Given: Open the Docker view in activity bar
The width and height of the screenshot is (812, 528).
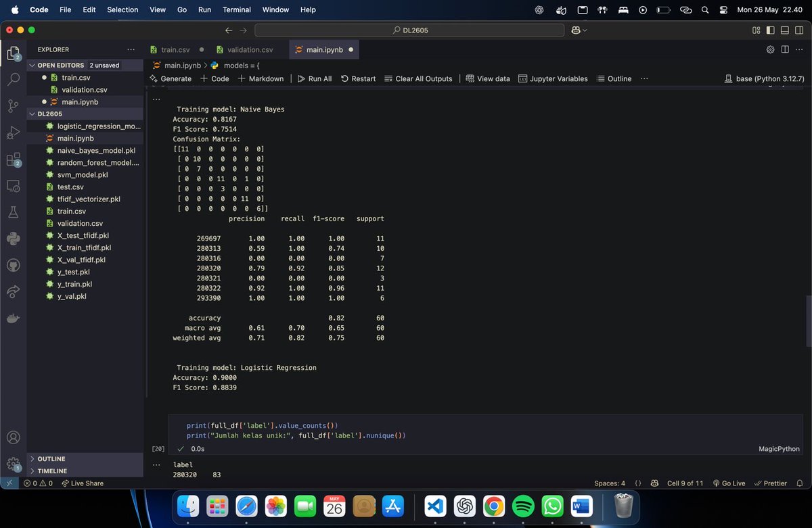Looking at the screenshot, I should [x=13, y=318].
